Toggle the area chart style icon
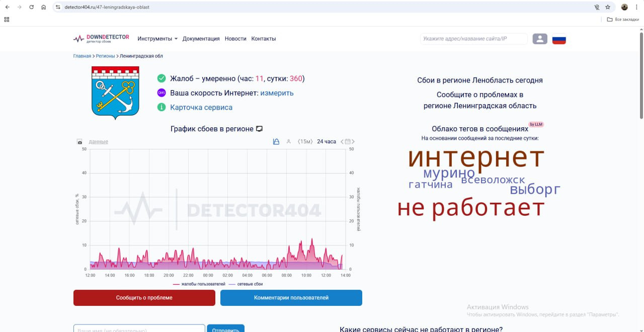Screen dimensions: 644x332 276,142
